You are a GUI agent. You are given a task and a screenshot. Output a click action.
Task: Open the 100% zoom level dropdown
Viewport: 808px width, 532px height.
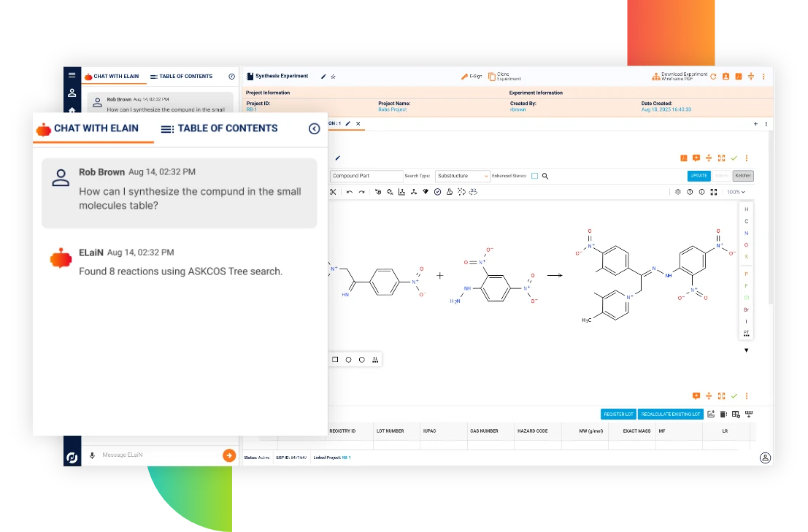click(x=734, y=192)
